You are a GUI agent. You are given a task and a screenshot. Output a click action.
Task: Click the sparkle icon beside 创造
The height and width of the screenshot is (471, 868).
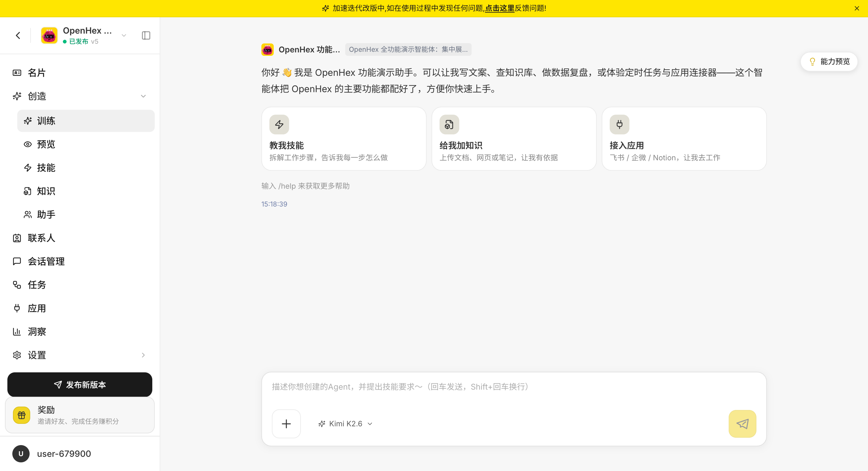(x=17, y=96)
